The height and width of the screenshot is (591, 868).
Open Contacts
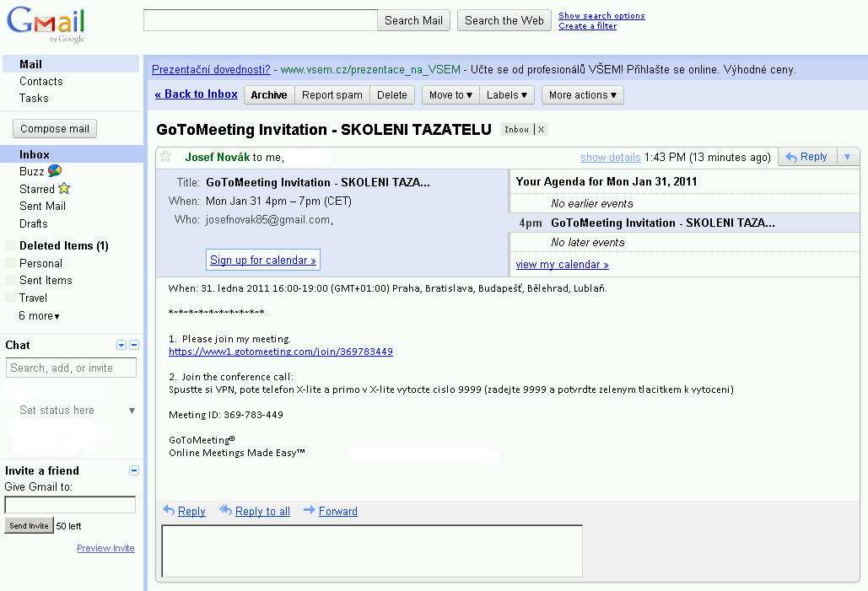point(41,81)
